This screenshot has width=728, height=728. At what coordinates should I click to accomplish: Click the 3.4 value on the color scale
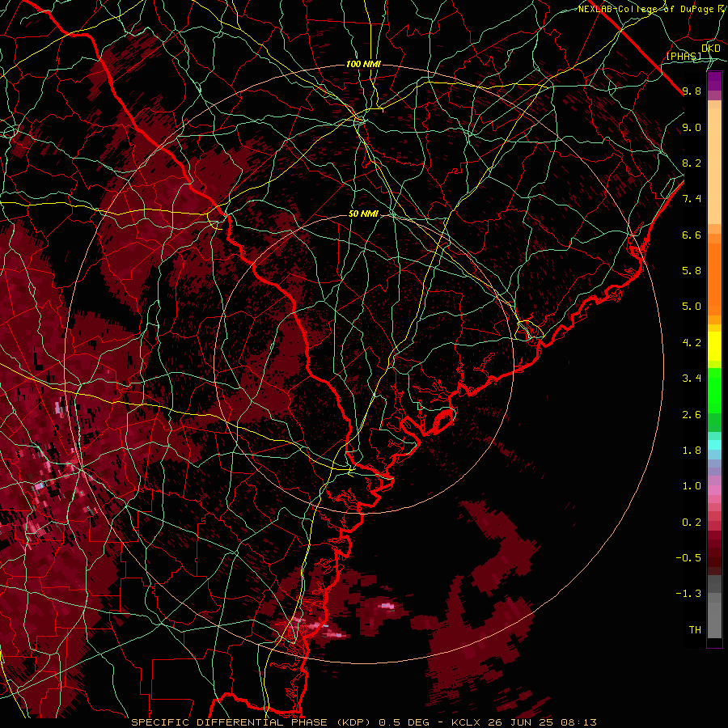[x=692, y=379]
